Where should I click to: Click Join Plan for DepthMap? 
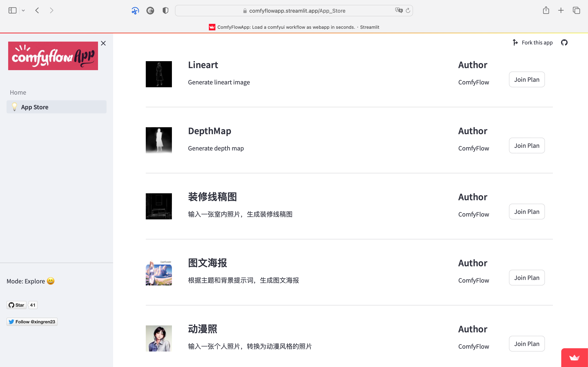click(x=527, y=146)
